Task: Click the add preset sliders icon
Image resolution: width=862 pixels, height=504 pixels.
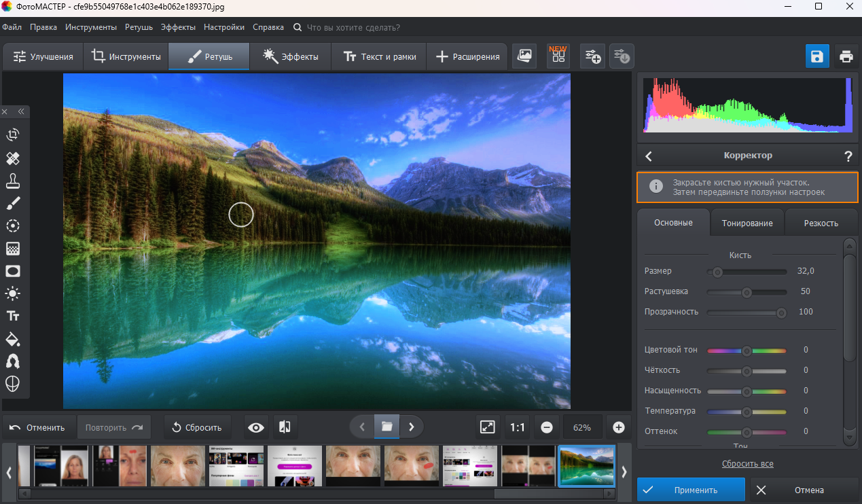Action: click(x=592, y=56)
